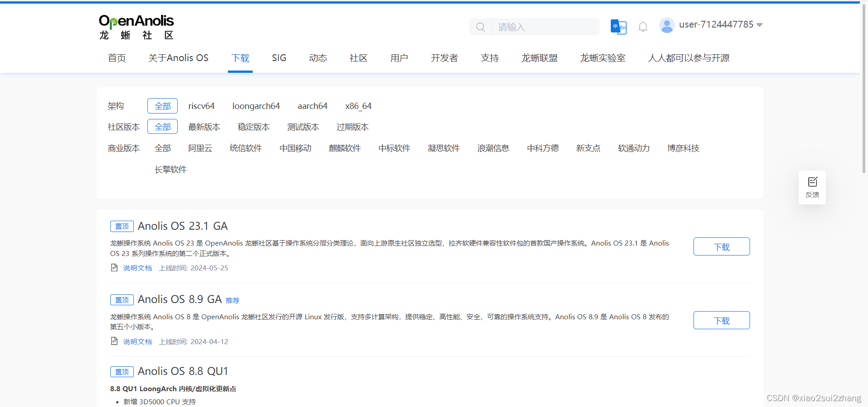
Task: Open the 支持 navigation item
Action: pos(490,58)
